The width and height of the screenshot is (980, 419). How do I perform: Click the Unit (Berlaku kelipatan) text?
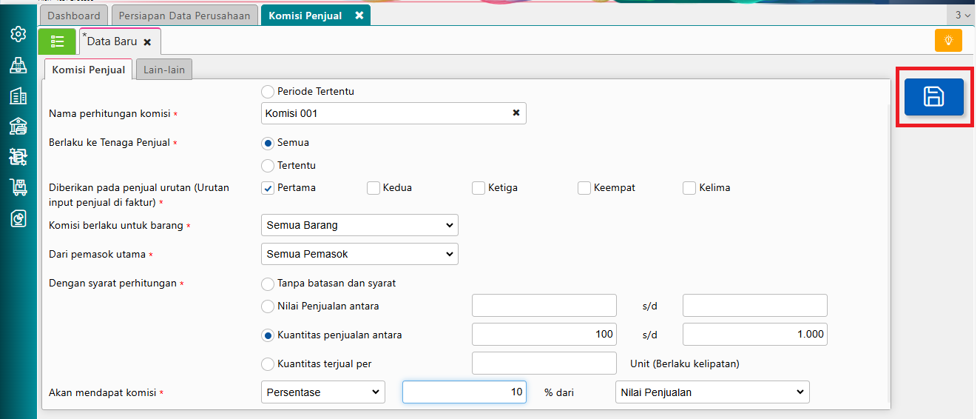click(685, 363)
